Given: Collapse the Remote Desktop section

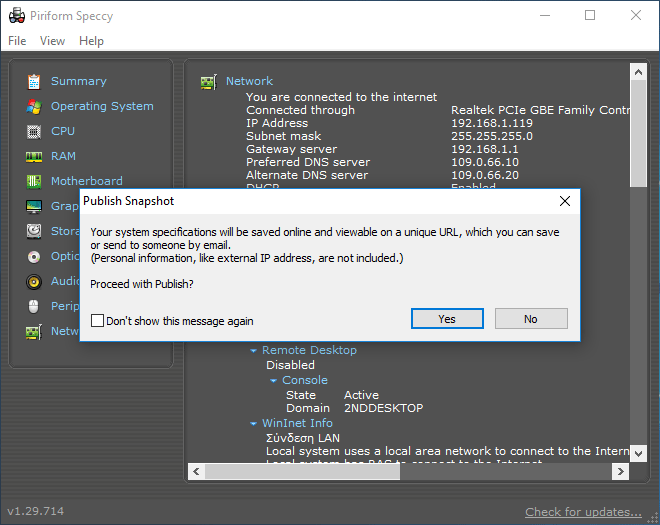Looking at the screenshot, I should (x=253, y=351).
